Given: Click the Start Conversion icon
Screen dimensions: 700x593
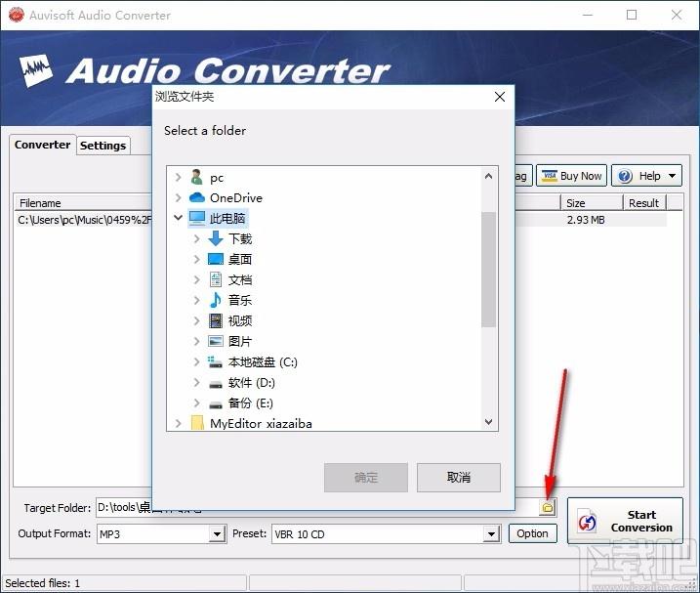Looking at the screenshot, I should pos(587,521).
